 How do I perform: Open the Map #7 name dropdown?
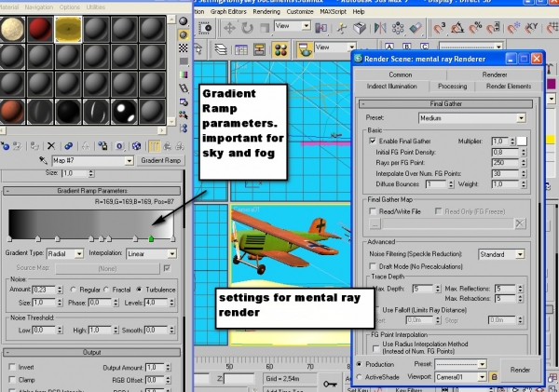tap(92, 161)
